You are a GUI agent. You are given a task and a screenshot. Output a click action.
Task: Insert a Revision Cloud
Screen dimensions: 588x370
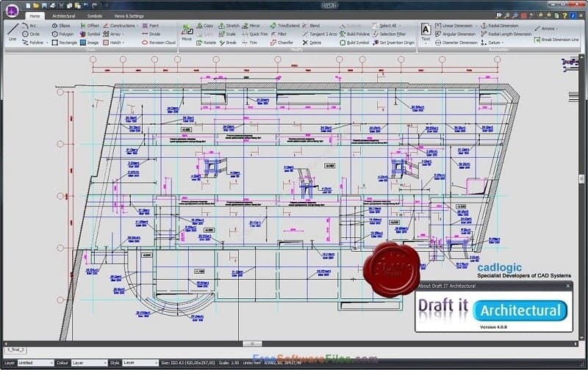point(158,43)
